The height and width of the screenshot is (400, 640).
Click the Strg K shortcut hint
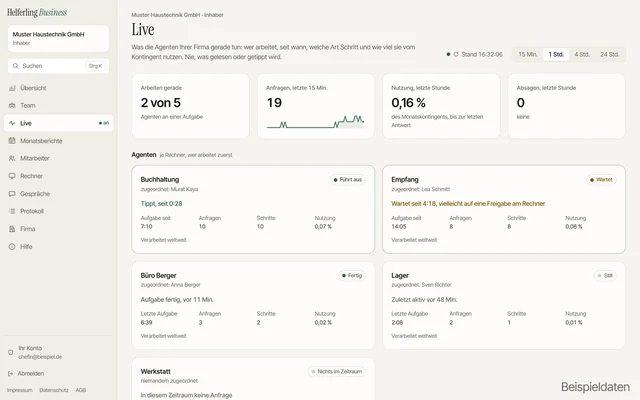pyautogui.click(x=96, y=66)
